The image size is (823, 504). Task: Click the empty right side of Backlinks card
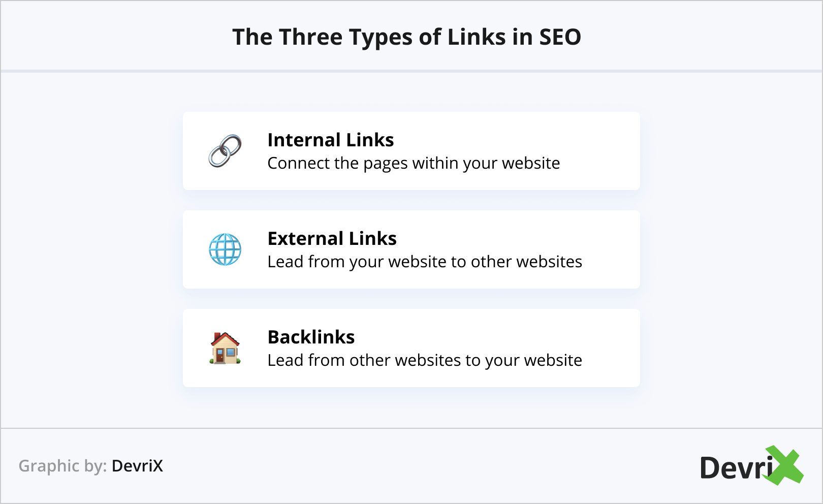tap(612, 348)
